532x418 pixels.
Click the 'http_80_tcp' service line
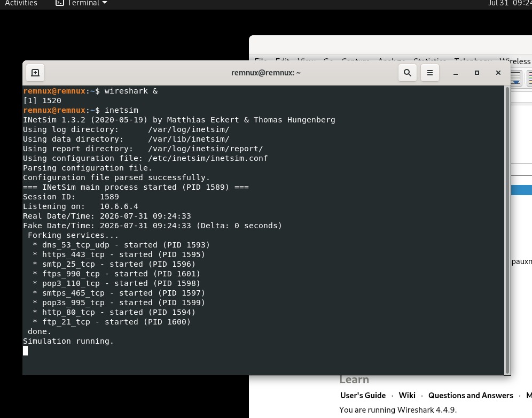[x=114, y=312]
